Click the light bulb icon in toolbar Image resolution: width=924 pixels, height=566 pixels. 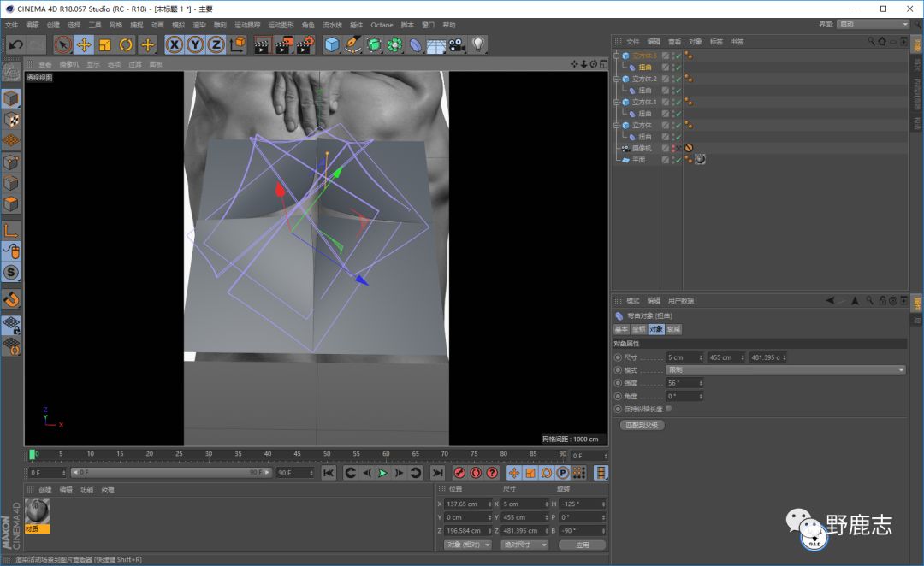tap(478, 44)
